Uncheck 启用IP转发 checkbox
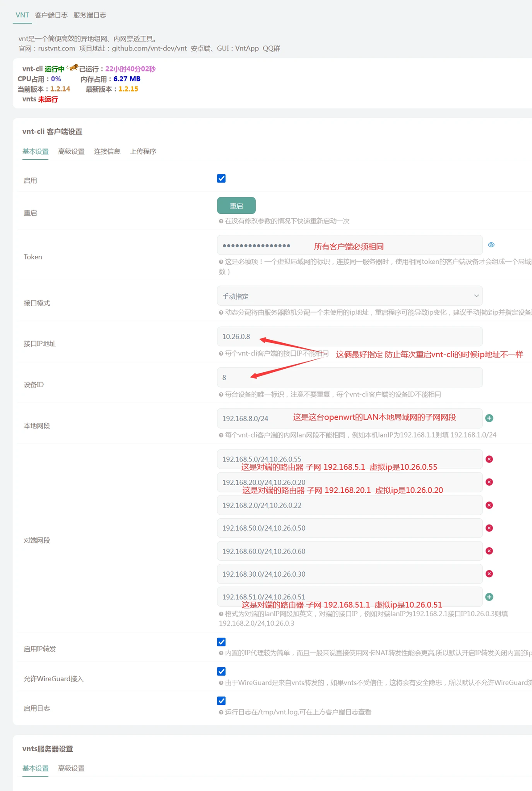This screenshot has height=791, width=532. coord(221,642)
